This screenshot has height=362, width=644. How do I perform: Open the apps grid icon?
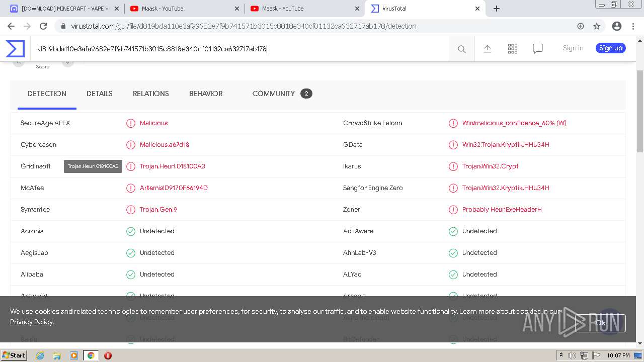click(513, 48)
